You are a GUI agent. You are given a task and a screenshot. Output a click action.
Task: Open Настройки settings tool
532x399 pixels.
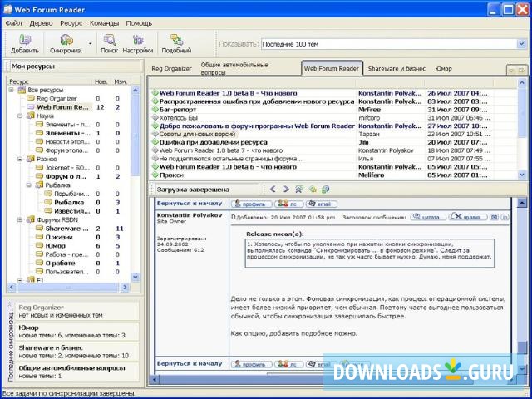click(x=138, y=44)
